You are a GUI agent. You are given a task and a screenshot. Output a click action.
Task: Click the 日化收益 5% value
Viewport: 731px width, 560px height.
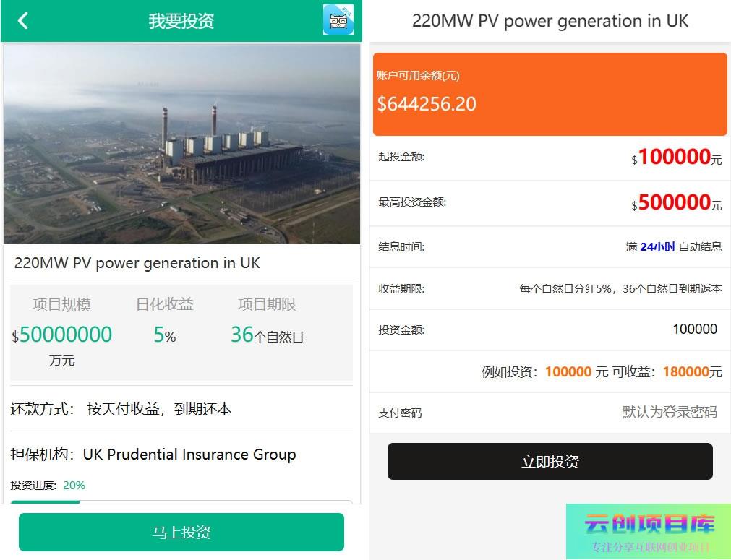164,335
